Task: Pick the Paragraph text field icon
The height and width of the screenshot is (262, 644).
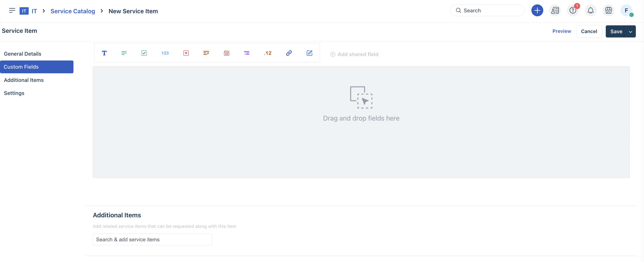Action: click(124, 53)
